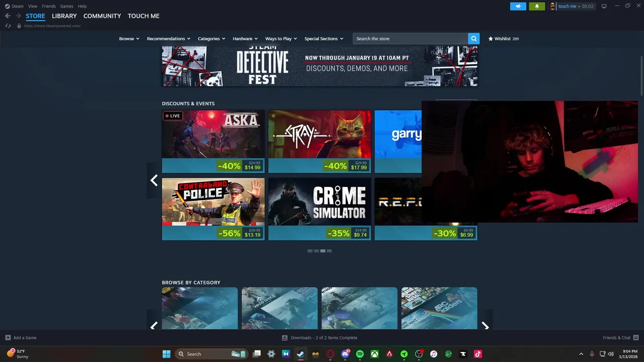
Task: Open the touch me account dropdown
Action: (576, 6)
